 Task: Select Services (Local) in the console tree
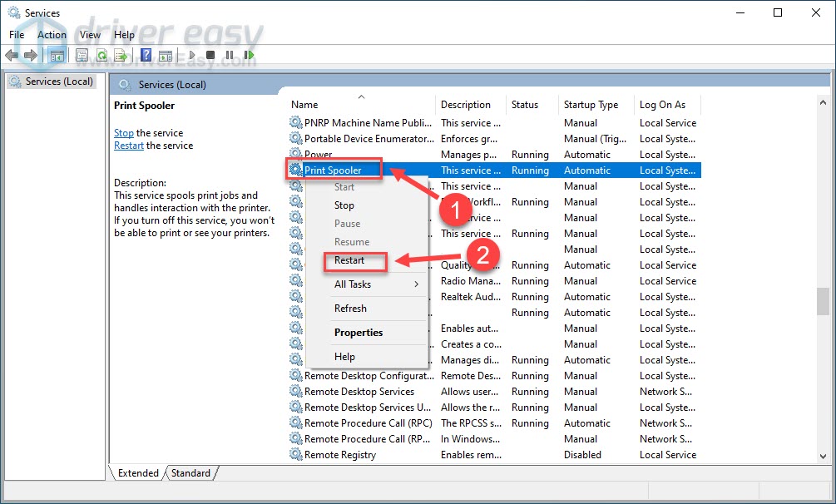[58, 82]
